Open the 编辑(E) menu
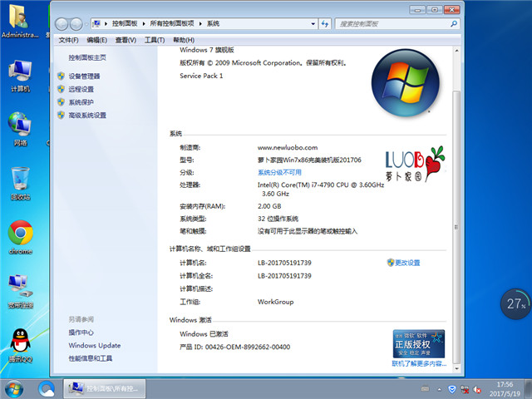Image resolution: width=532 pixels, height=399 pixels. click(x=96, y=40)
